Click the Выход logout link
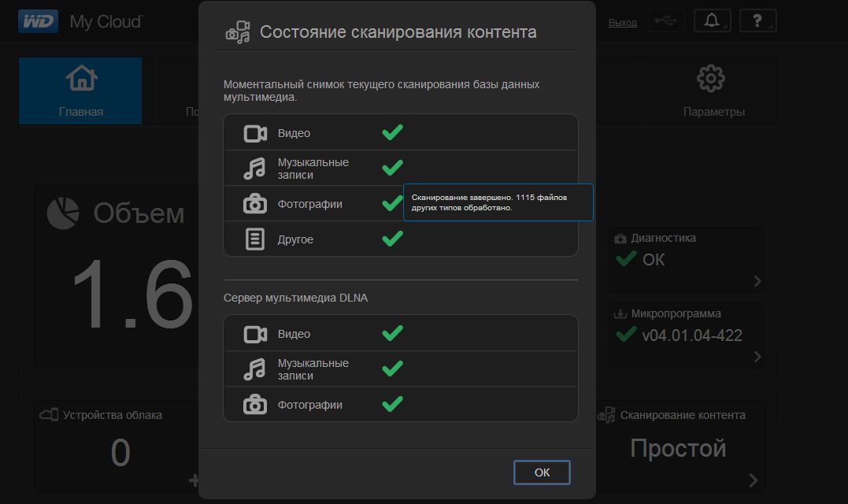 622,21
